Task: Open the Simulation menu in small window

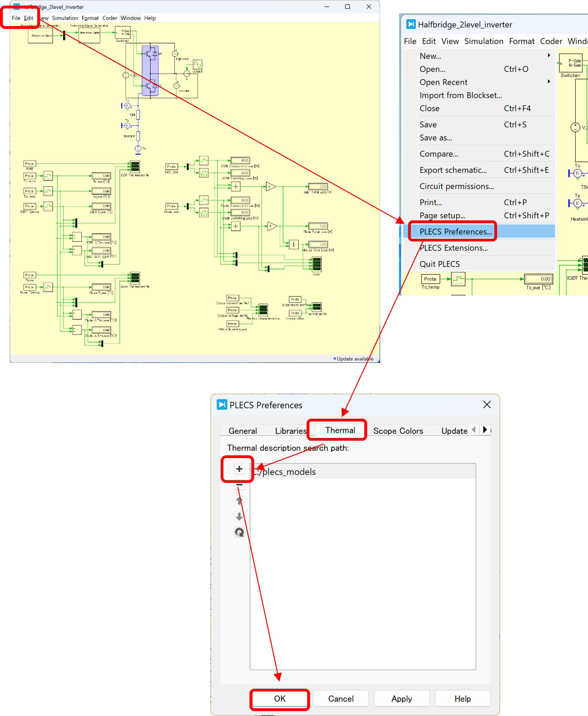Action: tap(65, 18)
